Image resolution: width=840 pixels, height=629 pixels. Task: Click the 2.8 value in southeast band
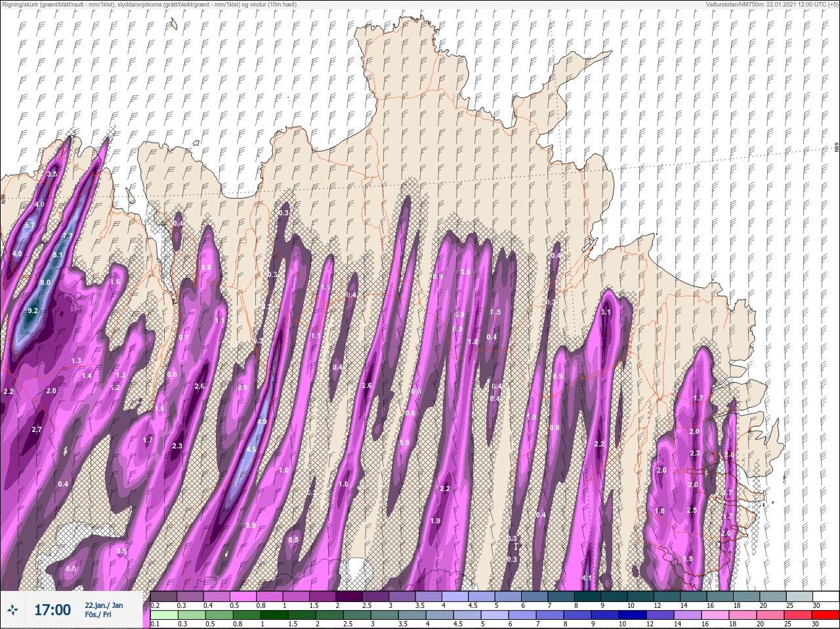click(729, 455)
